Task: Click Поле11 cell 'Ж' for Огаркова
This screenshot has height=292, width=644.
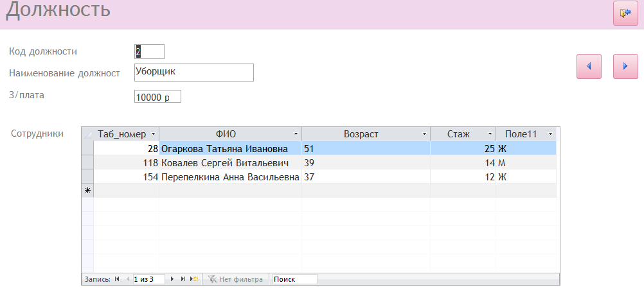Action: [x=526, y=148]
